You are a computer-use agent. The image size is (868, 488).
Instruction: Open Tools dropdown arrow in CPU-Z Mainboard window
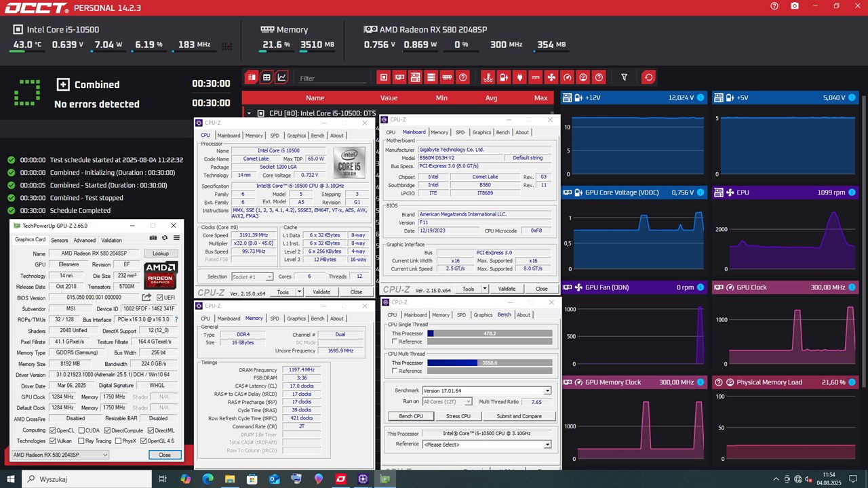tap(484, 289)
